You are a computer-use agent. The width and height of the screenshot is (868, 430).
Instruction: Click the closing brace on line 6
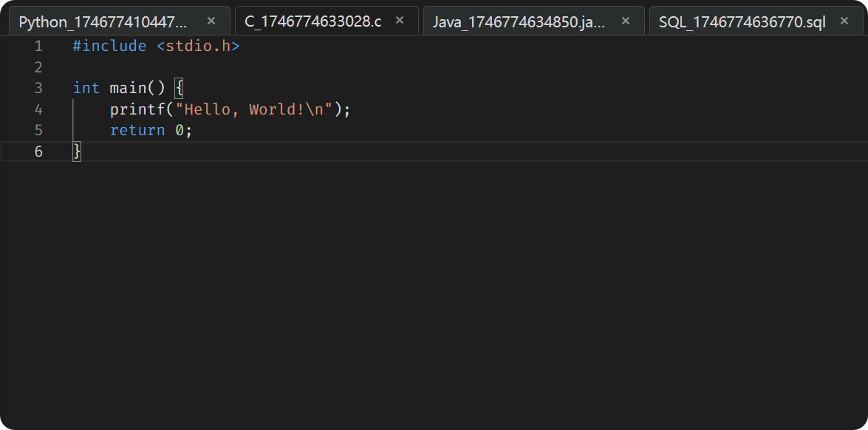point(77,151)
